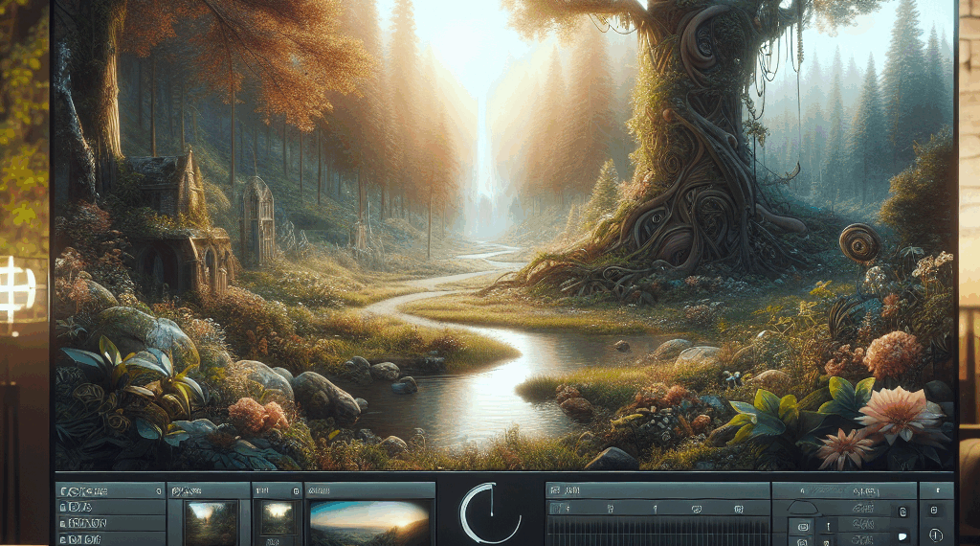Screen dimensions: 980x546
Task: Click the circular info icon at bottom right
Action: click(x=935, y=535)
